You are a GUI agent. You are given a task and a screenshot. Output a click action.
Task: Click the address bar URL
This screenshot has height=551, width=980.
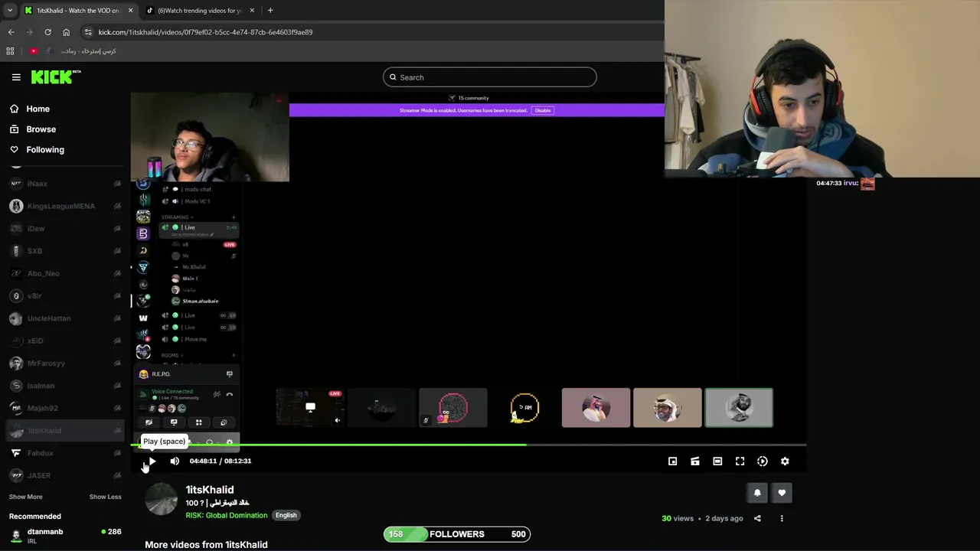[x=205, y=32]
